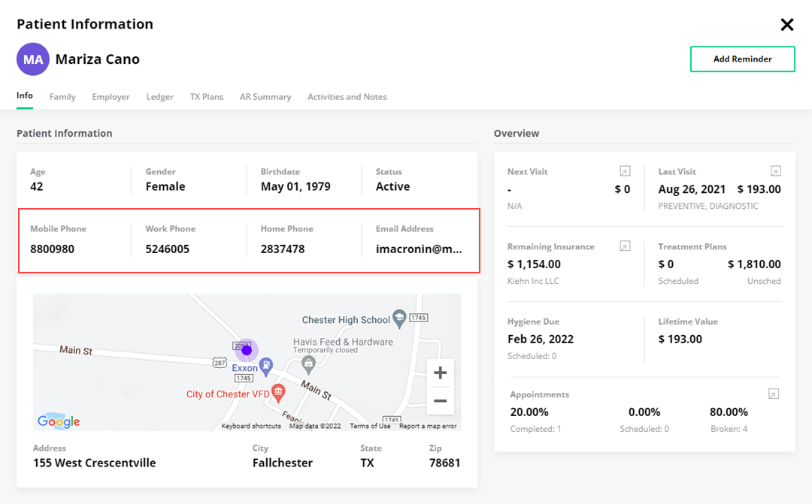
Task: Open Activities and Notes tab
Action: (x=347, y=97)
